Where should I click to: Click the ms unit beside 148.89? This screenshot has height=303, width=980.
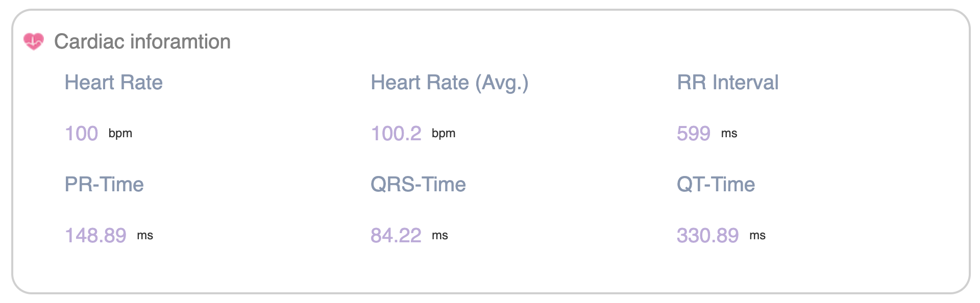145,236
